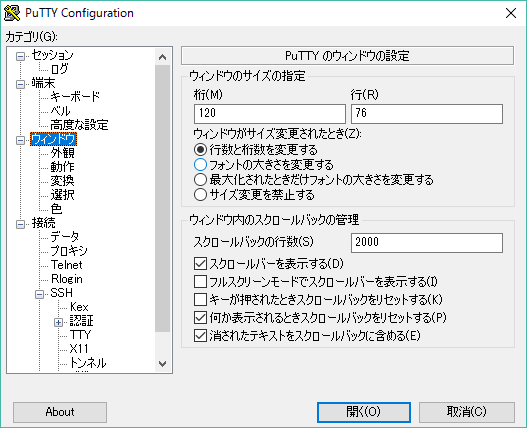Click the 桁(M) columns input field
This screenshot has height=428, width=527.
[x=270, y=114]
